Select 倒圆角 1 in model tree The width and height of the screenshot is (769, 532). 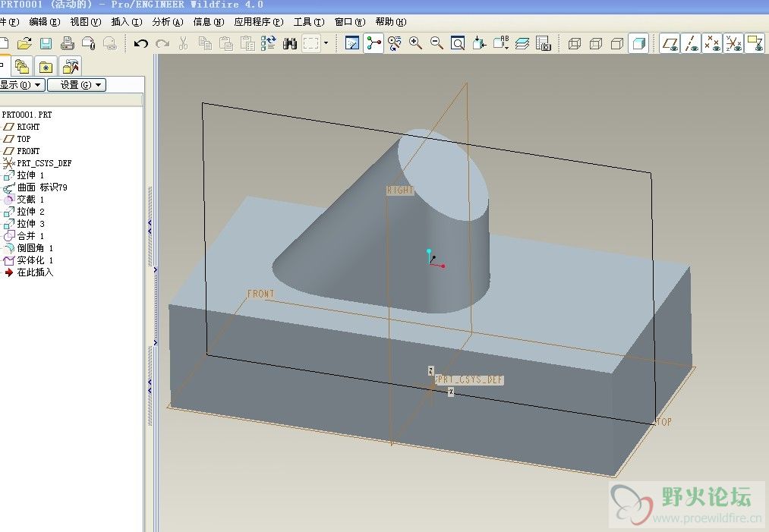pos(34,248)
